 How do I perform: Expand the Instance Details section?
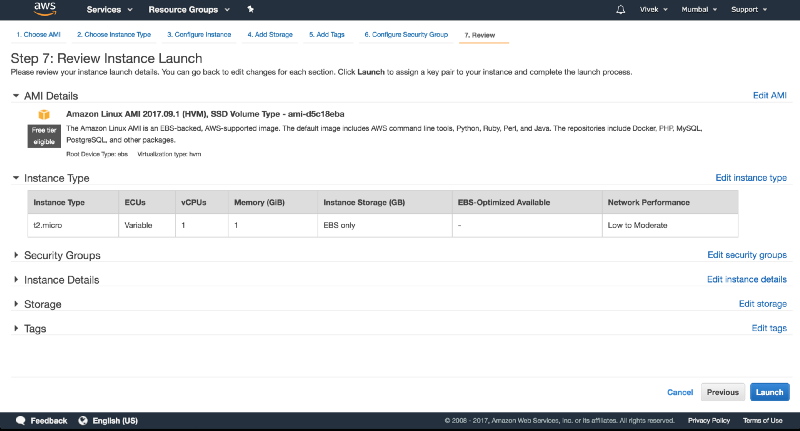click(16, 280)
